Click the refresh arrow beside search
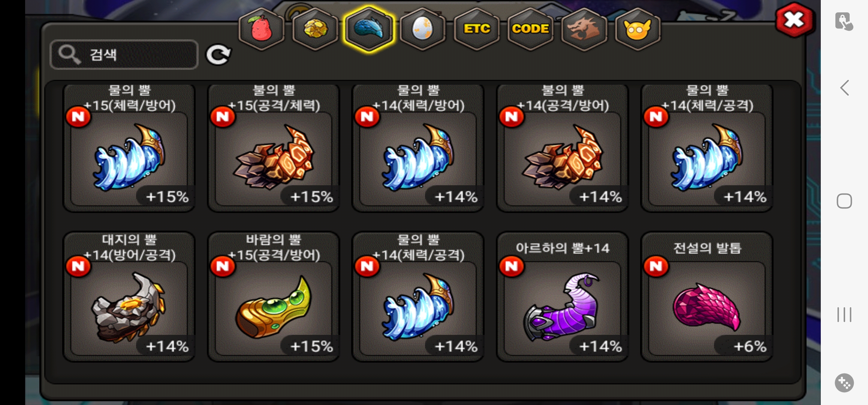868x405 pixels. click(x=218, y=55)
